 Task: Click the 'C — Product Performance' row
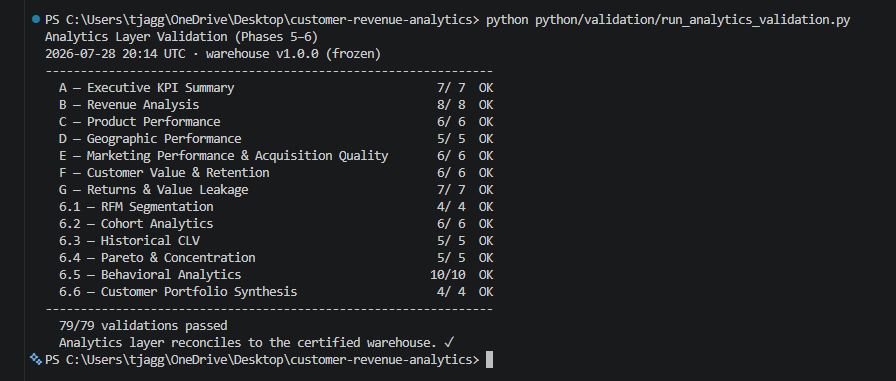(x=276, y=122)
